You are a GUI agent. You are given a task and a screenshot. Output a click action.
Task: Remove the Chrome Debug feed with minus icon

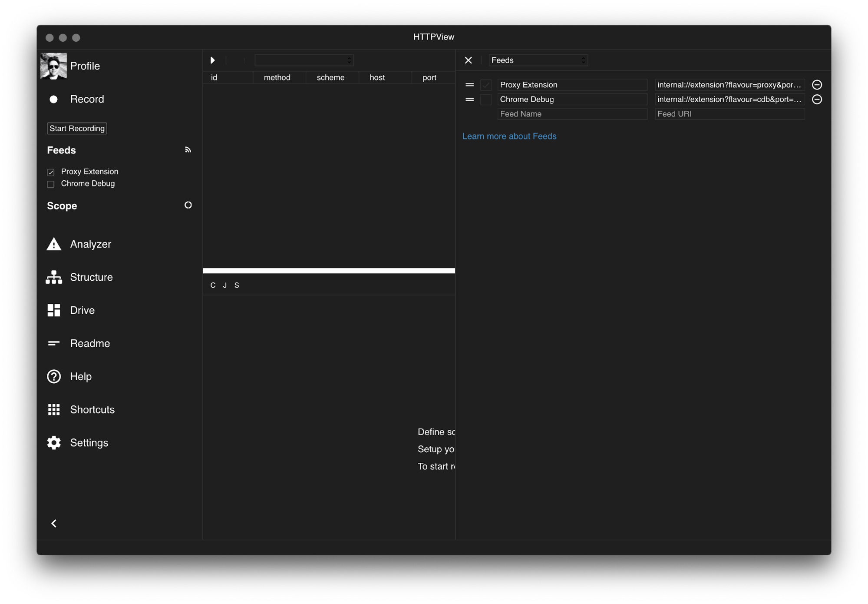[817, 100]
